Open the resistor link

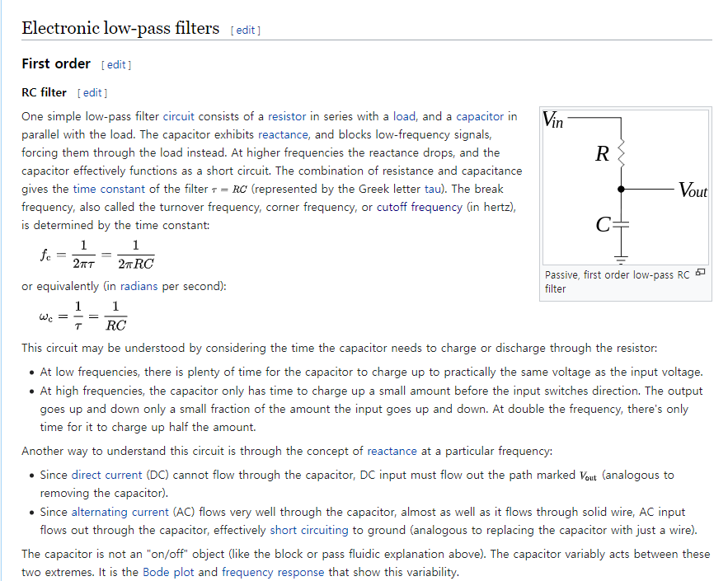[287, 116]
